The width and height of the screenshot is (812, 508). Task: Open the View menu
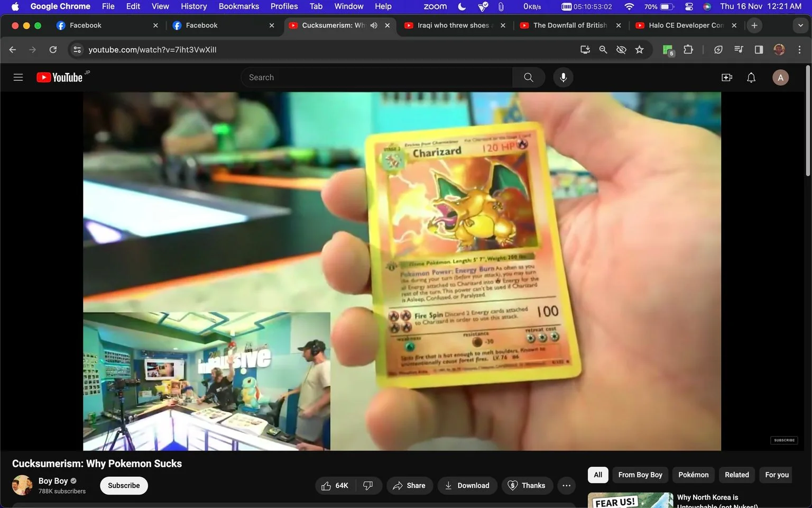coord(160,6)
